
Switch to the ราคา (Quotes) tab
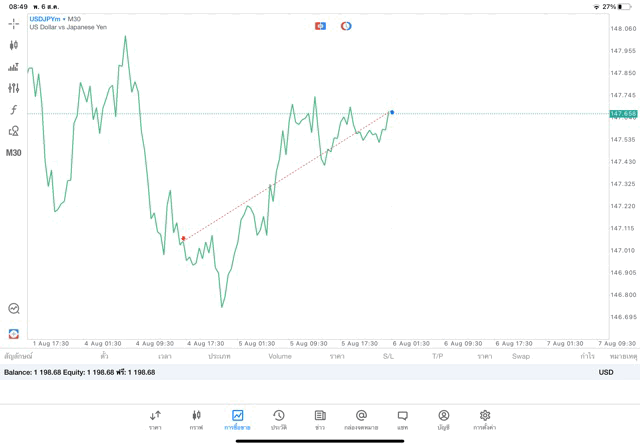click(155, 419)
